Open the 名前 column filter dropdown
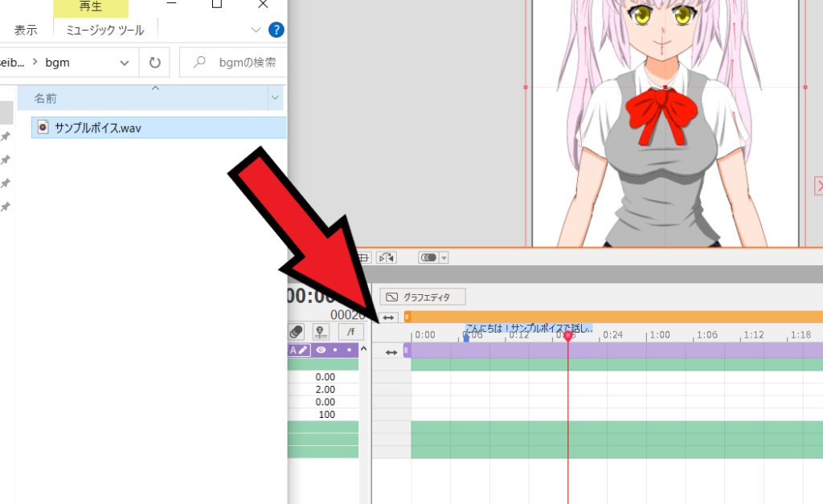This screenshot has height=504, width=823. tap(275, 97)
